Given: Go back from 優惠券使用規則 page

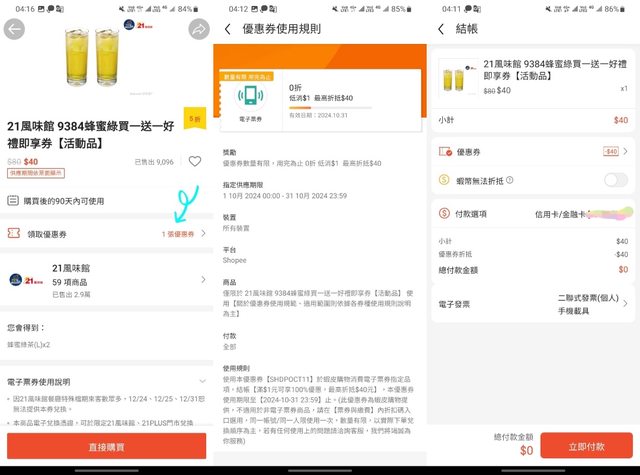Looking at the screenshot, I should (x=228, y=29).
